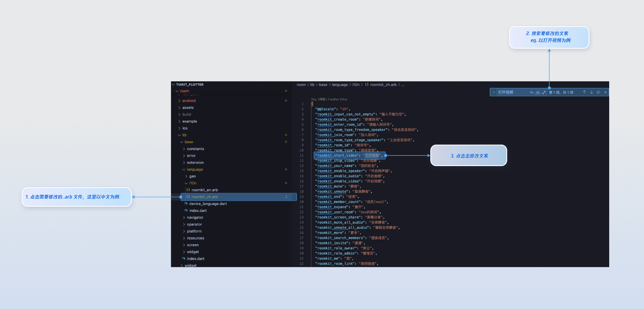Click breadcrumb segment base
Image resolution: width=644 pixels, height=309 pixels.
coord(323,85)
